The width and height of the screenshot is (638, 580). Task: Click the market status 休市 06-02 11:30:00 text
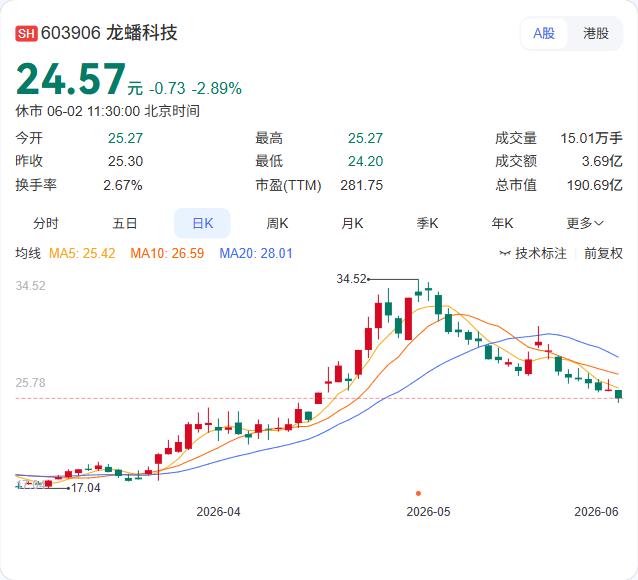point(107,111)
